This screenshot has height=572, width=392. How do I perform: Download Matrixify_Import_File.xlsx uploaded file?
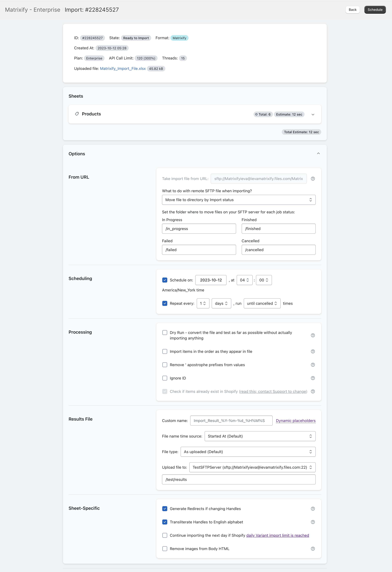pyautogui.click(x=123, y=69)
